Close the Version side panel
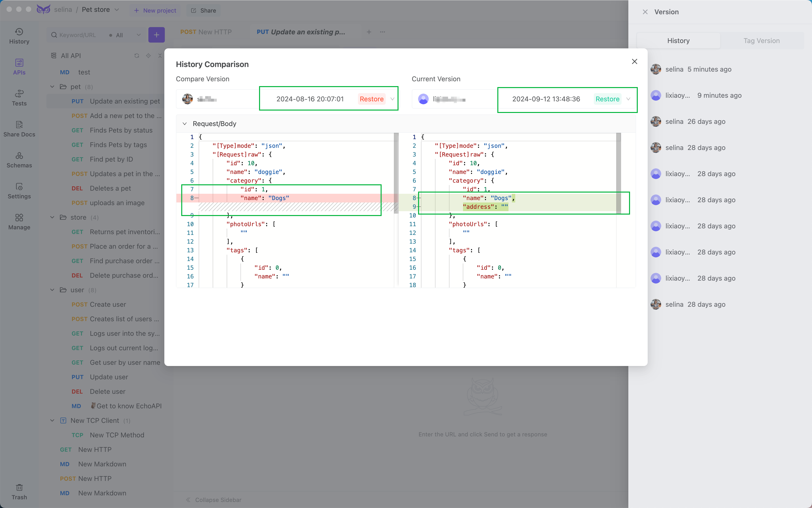The height and width of the screenshot is (508, 812). pyautogui.click(x=645, y=12)
